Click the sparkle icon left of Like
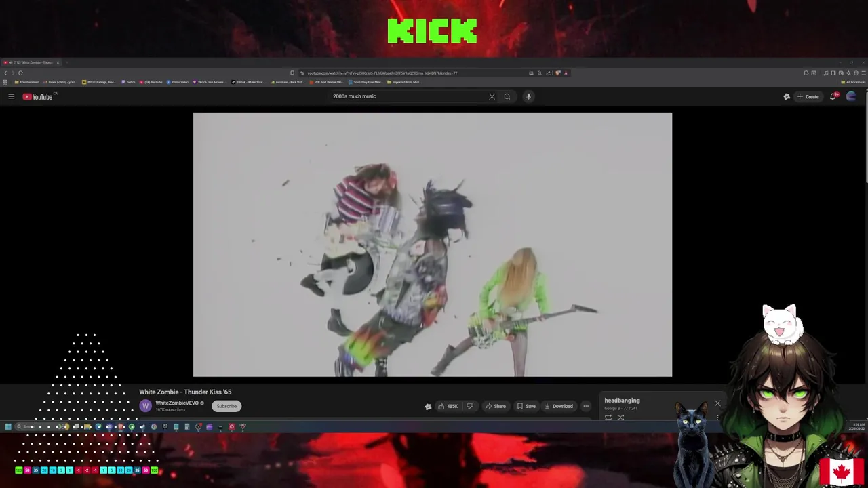This screenshot has height=488, width=868. (x=428, y=407)
